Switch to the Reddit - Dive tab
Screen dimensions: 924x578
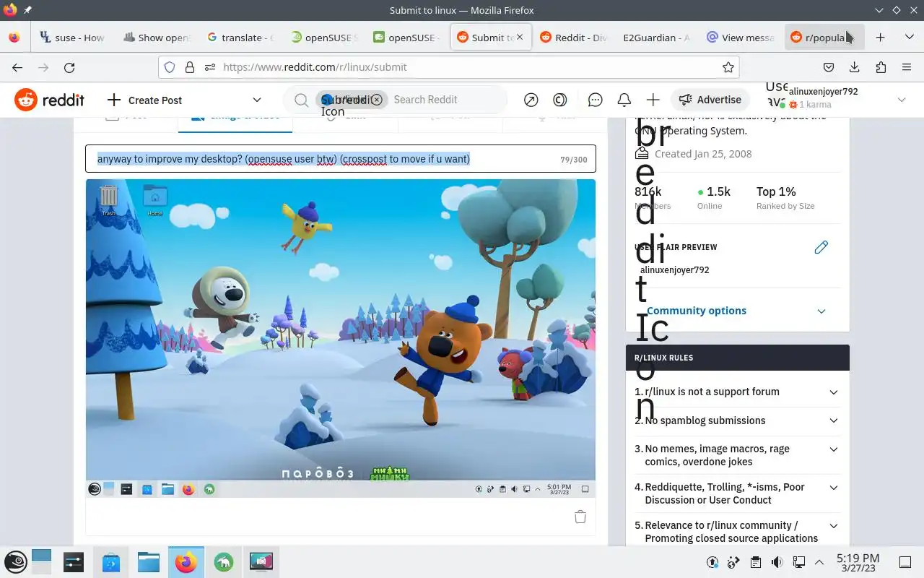coord(573,37)
